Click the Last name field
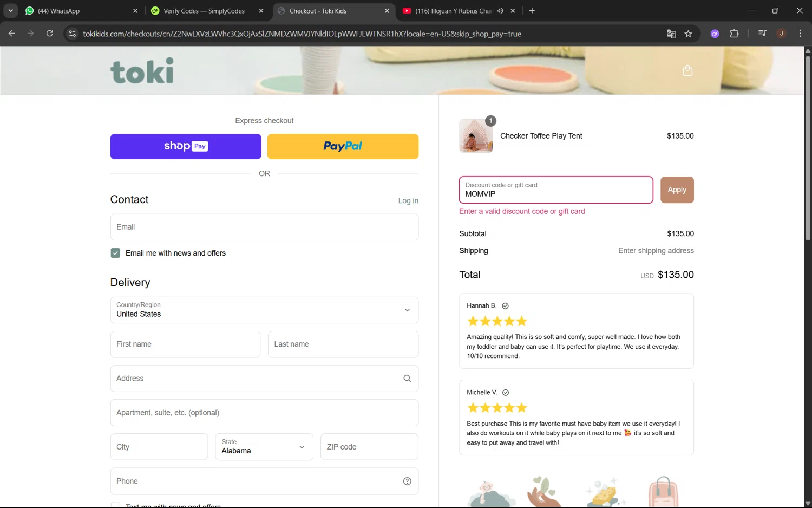This screenshot has width=812, height=508. (x=343, y=344)
